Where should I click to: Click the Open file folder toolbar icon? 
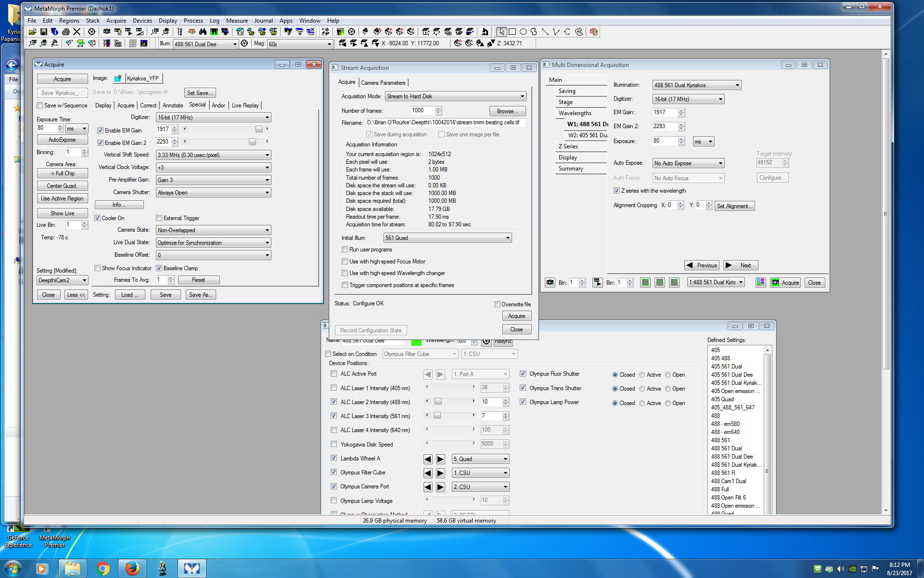[32, 32]
